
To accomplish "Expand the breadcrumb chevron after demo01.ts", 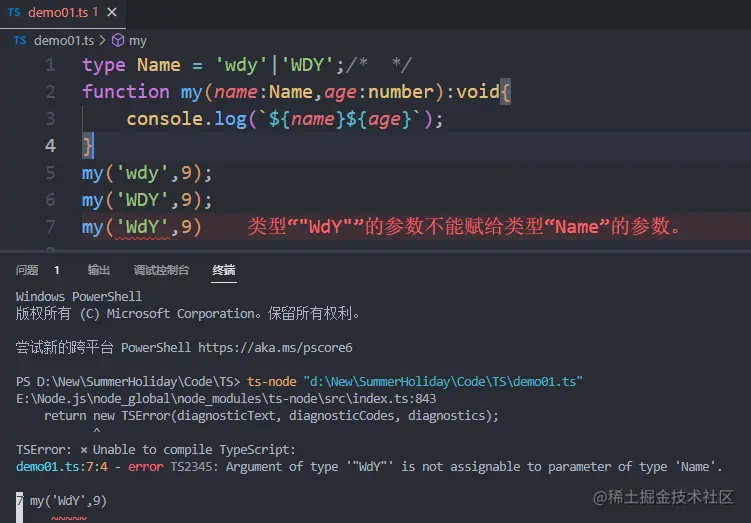I will pyautogui.click(x=102, y=40).
